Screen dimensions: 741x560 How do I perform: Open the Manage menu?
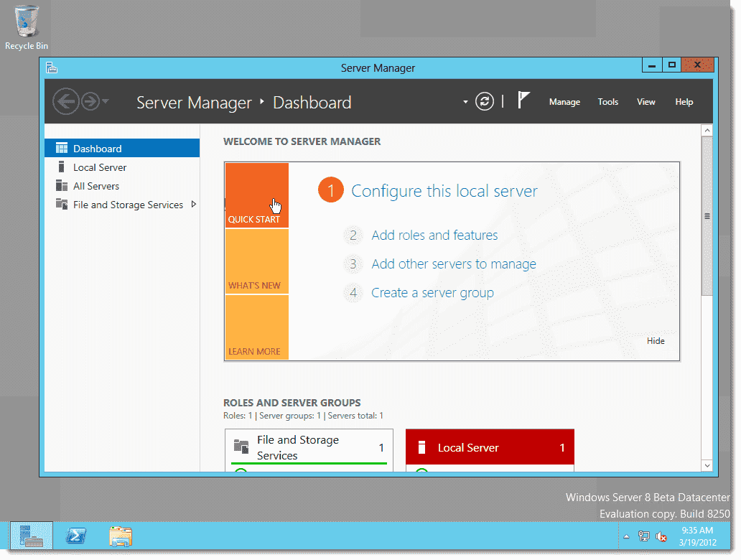(564, 102)
